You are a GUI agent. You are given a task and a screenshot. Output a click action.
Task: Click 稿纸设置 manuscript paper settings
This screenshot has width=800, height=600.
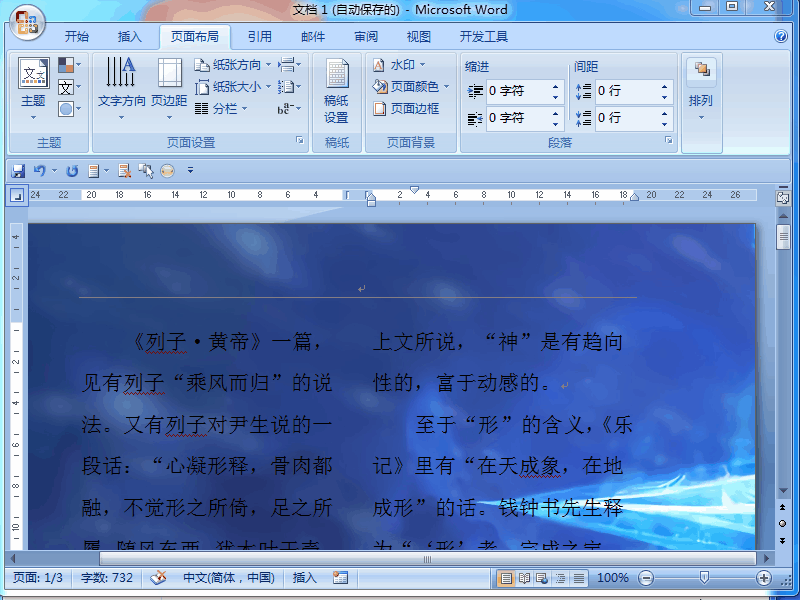(x=337, y=91)
